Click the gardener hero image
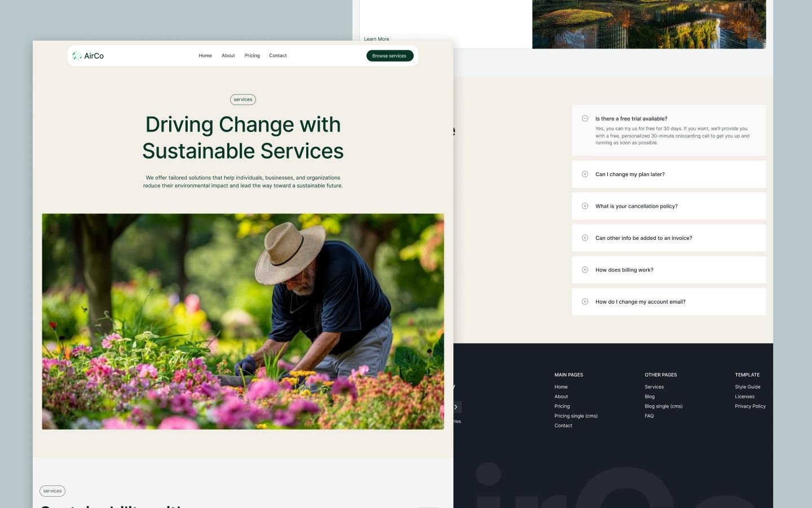Image resolution: width=812 pixels, height=508 pixels. [242, 321]
